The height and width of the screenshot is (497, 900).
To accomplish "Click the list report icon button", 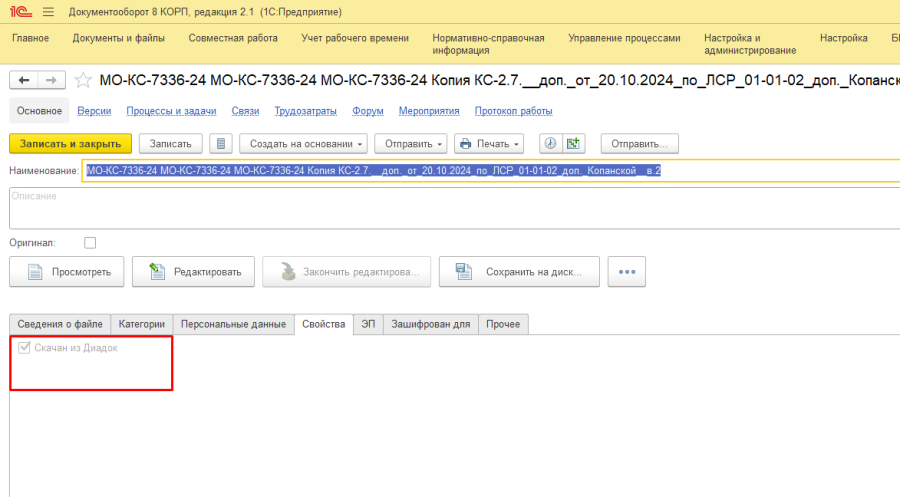I will pyautogui.click(x=222, y=144).
